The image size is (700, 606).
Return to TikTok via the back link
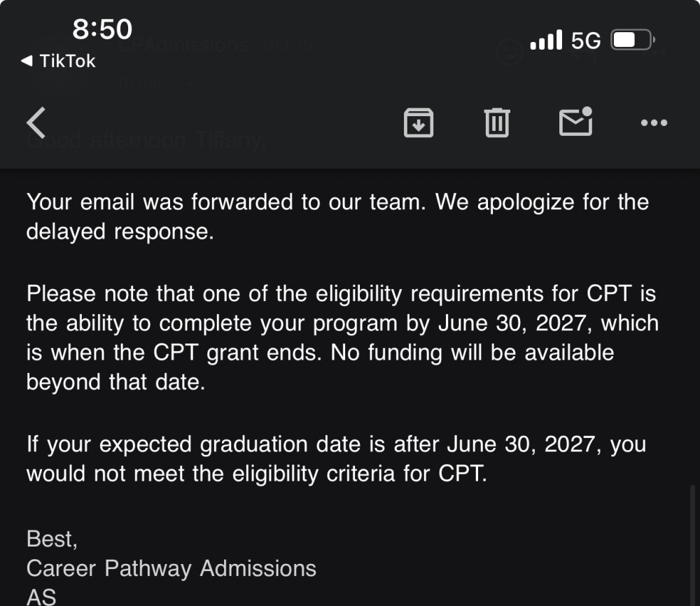(x=59, y=61)
